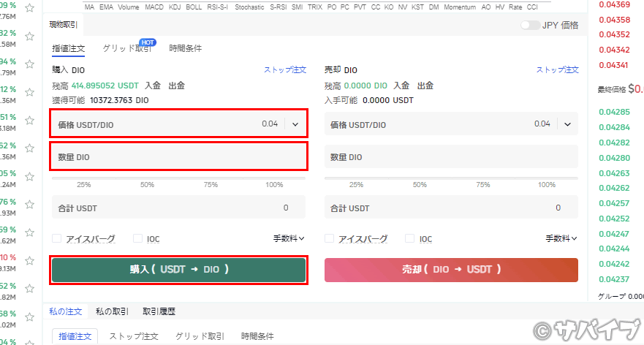Star the row showing 94 % change
The width and height of the screenshot is (644, 345).
(x=29, y=64)
